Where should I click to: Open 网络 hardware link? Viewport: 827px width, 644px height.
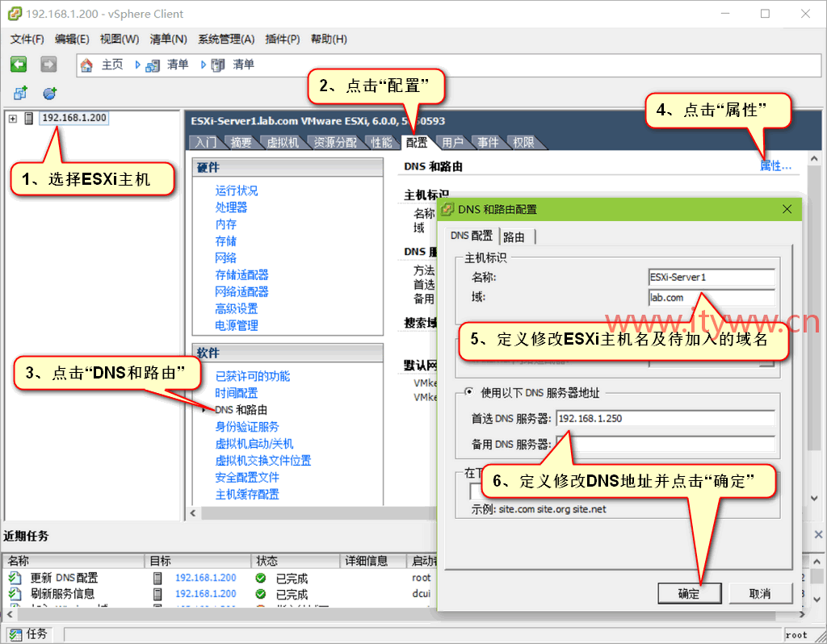[226, 258]
